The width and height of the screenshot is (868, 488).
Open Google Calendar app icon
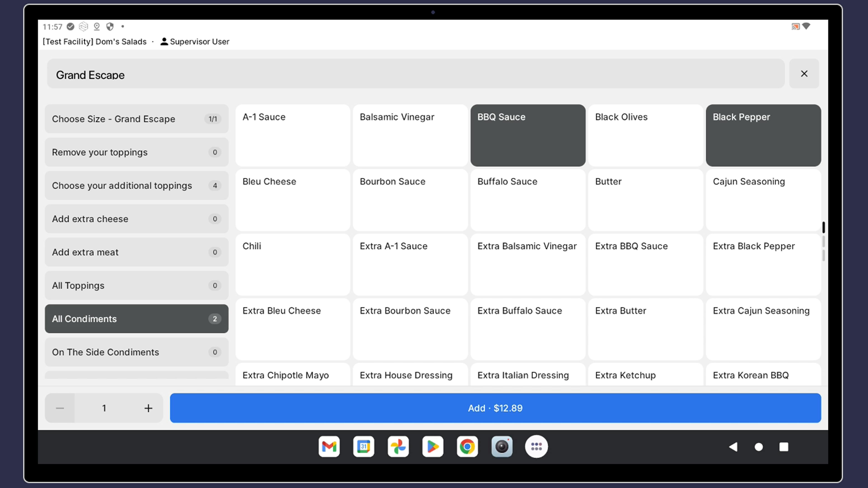[363, 447]
